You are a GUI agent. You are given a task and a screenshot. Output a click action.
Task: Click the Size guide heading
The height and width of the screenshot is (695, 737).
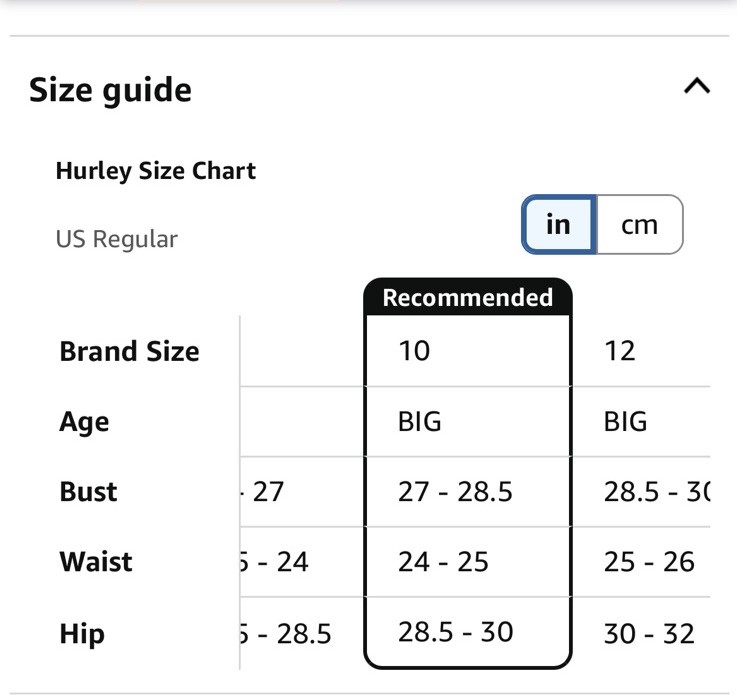tap(110, 90)
